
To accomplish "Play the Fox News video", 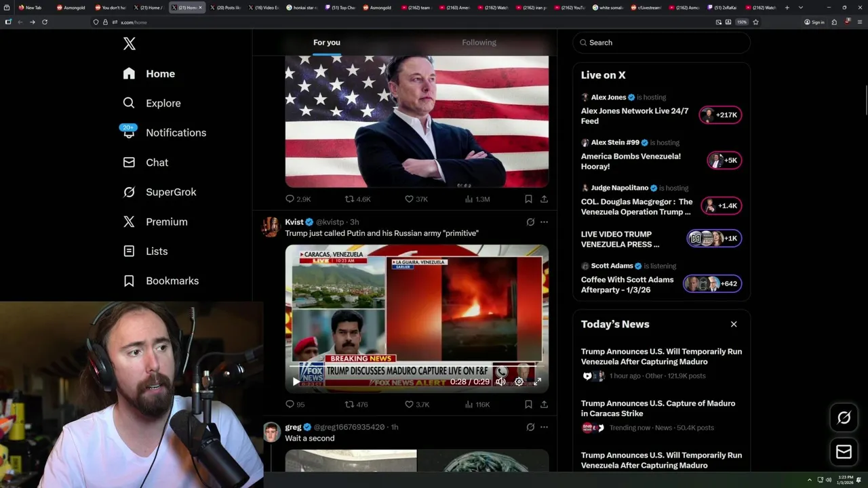I will click(x=296, y=382).
